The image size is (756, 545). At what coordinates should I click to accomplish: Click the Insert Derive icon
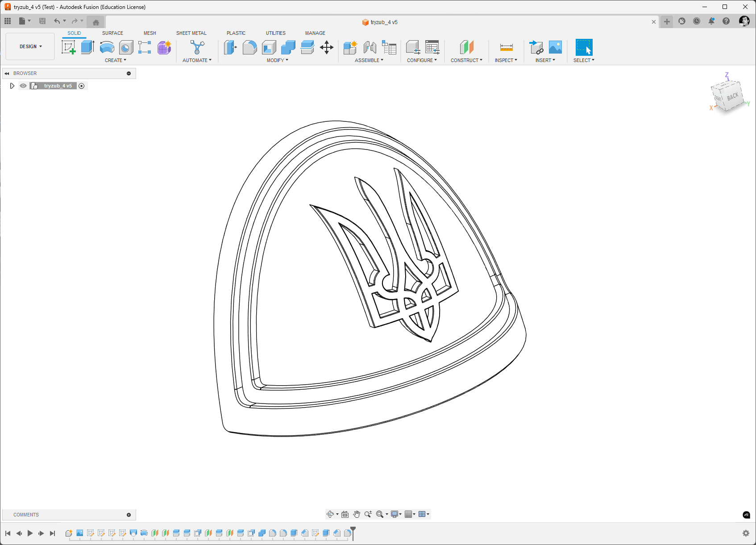[536, 47]
